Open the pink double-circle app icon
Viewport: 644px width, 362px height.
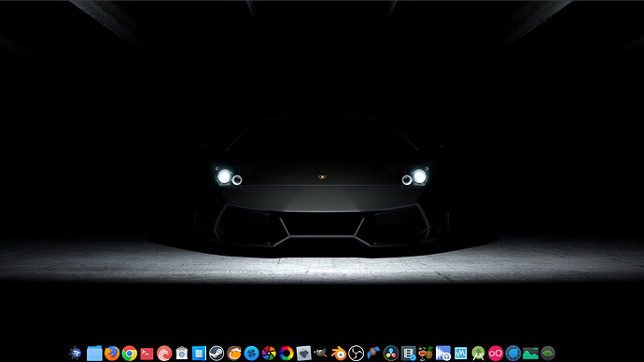tap(496, 353)
